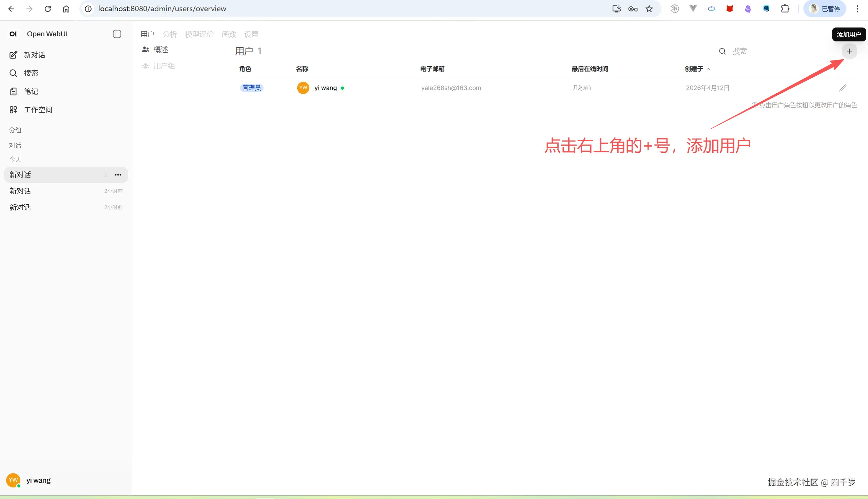Toggle the bookmark star in the address bar

coord(649,8)
